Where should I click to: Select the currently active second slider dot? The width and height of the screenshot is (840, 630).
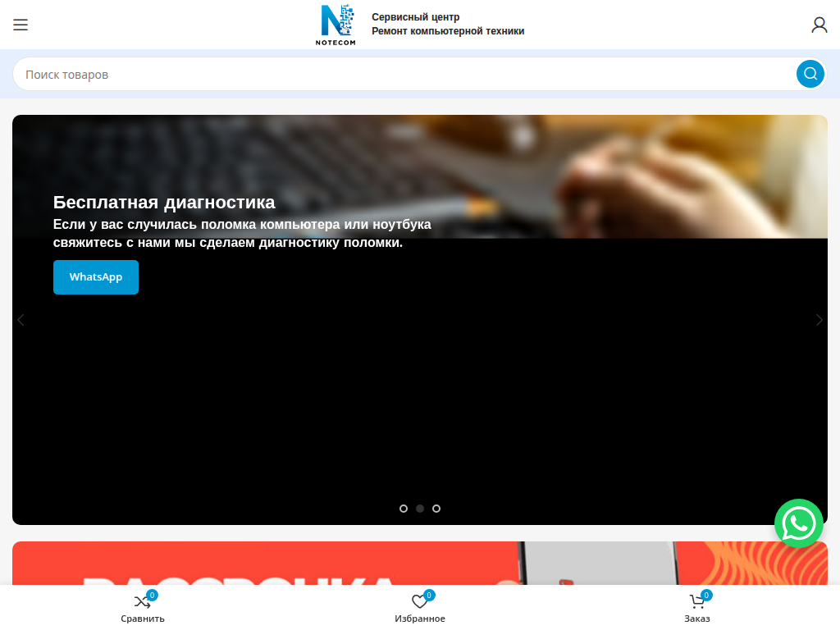420,509
